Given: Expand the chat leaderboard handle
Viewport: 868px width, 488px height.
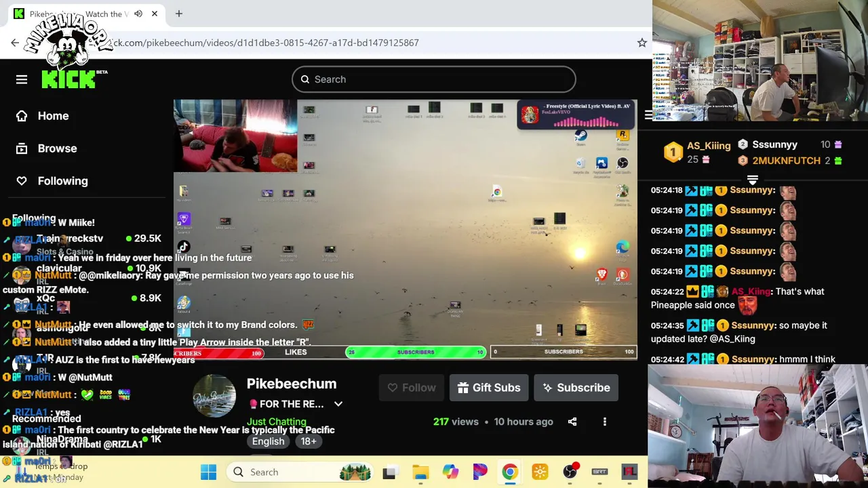Looking at the screenshot, I should pos(752,180).
